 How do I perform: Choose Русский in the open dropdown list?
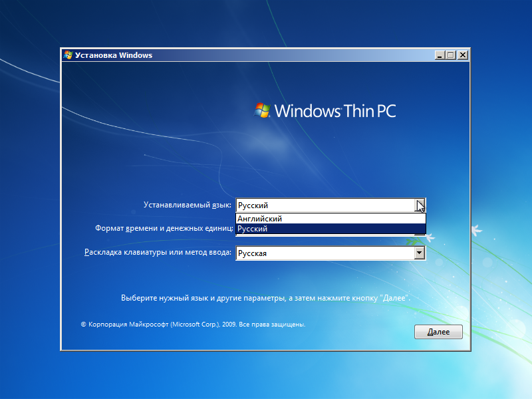coord(331,229)
